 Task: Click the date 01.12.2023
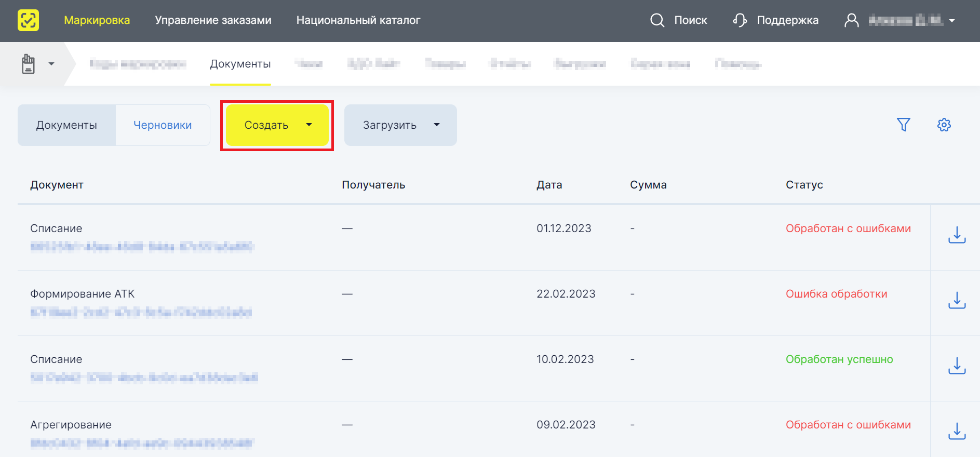pyautogui.click(x=564, y=228)
